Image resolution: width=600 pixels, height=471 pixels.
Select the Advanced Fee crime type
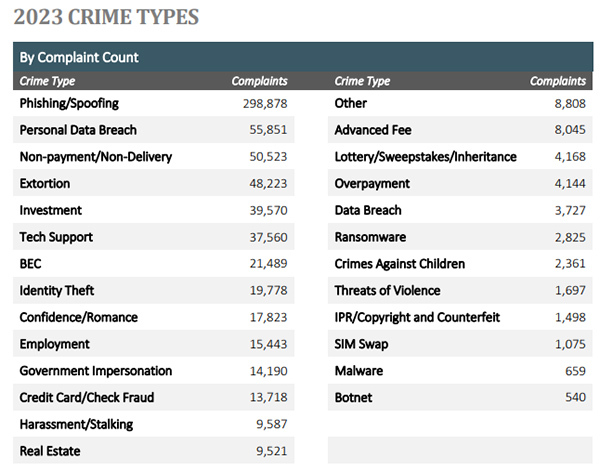pos(373,130)
